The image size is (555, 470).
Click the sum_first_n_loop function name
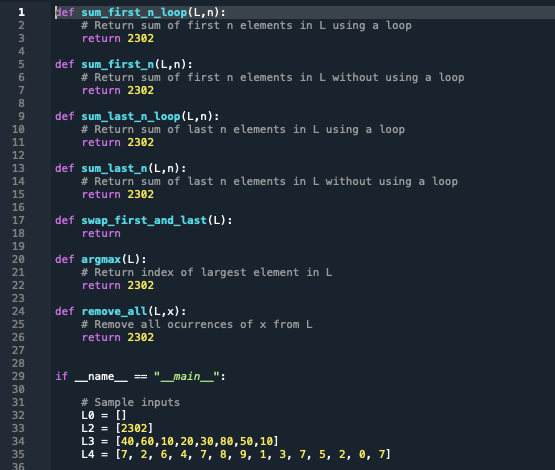click(134, 12)
